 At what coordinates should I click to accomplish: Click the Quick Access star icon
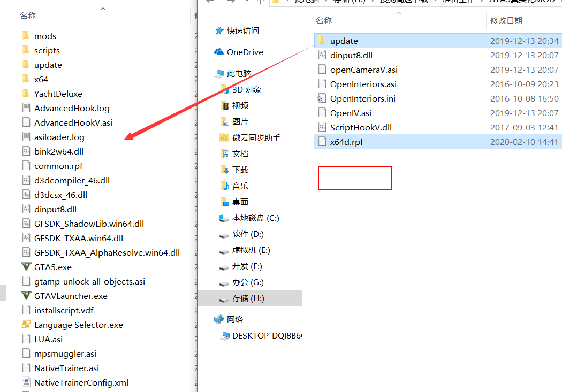pos(219,31)
